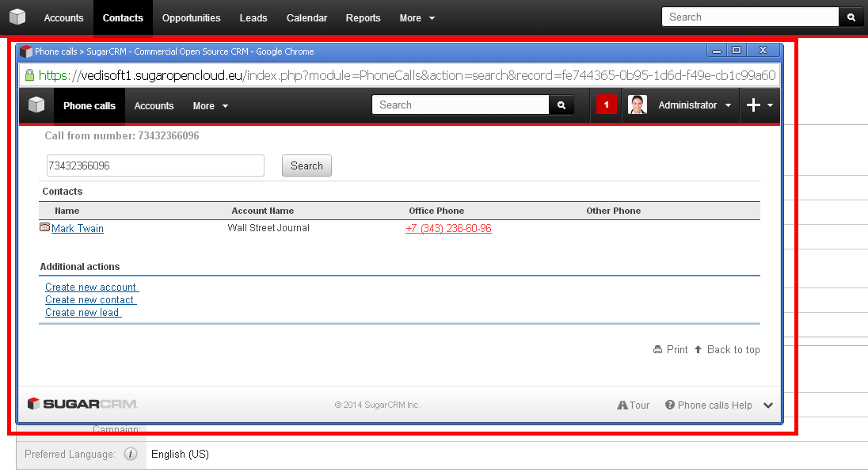Click the info icon next to Preferred Language
Image resolution: width=868 pixels, height=472 pixels.
(x=131, y=455)
